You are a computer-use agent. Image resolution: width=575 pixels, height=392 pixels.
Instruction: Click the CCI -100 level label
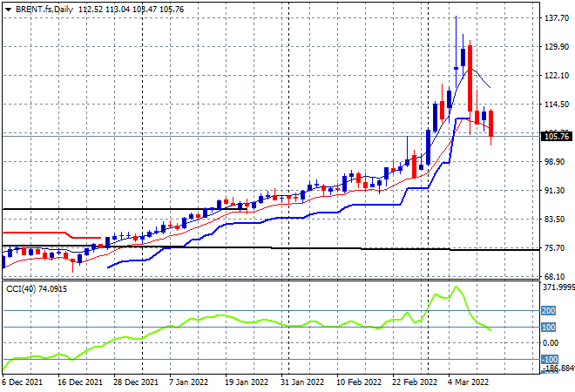[551, 359]
